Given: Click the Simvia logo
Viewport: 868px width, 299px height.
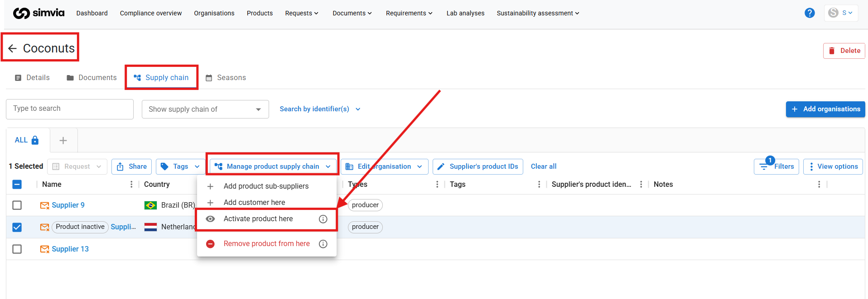Looking at the screenshot, I should (39, 13).
